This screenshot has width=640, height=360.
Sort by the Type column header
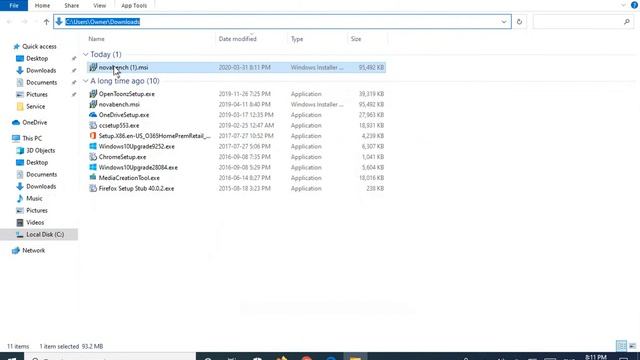297,39
